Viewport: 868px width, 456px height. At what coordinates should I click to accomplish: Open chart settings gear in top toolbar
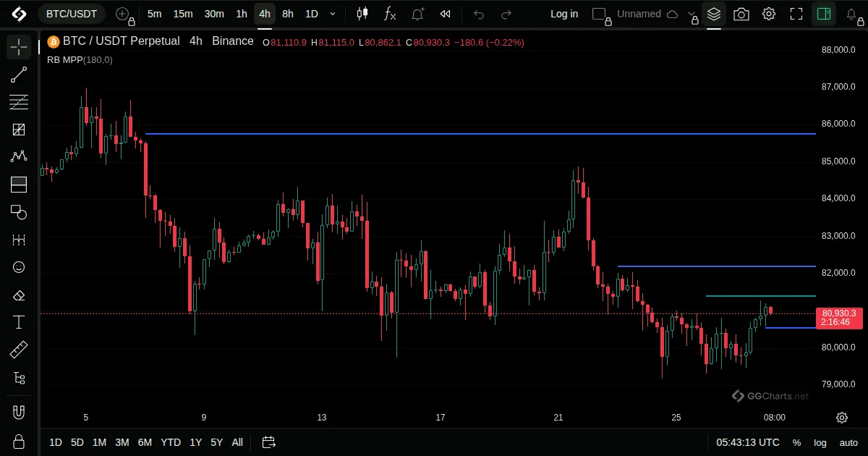point(769,14)
